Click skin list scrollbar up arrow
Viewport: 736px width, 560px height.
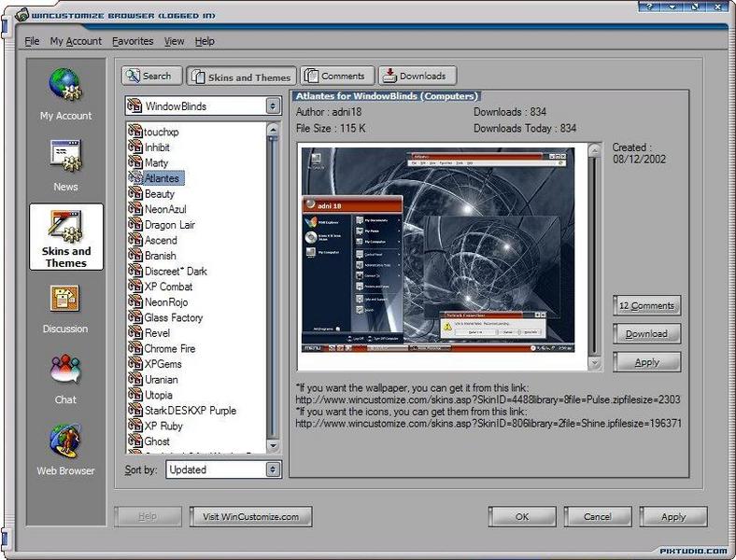point(273,129)
